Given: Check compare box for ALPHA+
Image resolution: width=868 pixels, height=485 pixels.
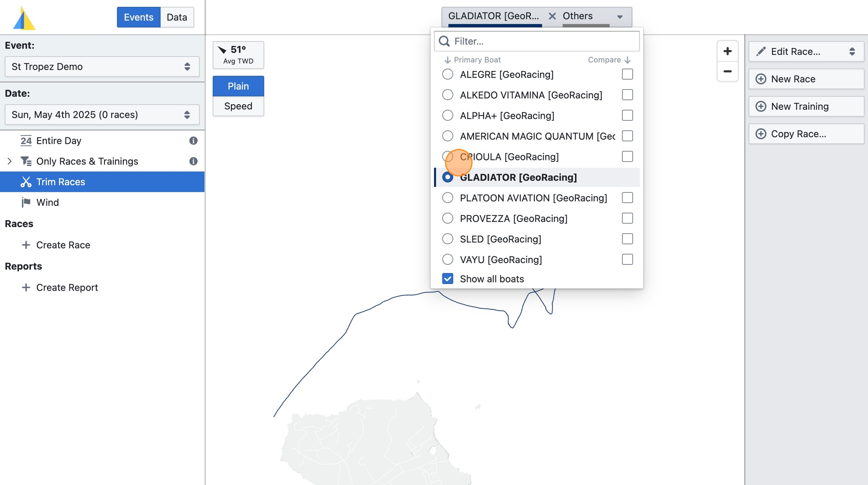Looking at the screenshot, I should (627, 115).
